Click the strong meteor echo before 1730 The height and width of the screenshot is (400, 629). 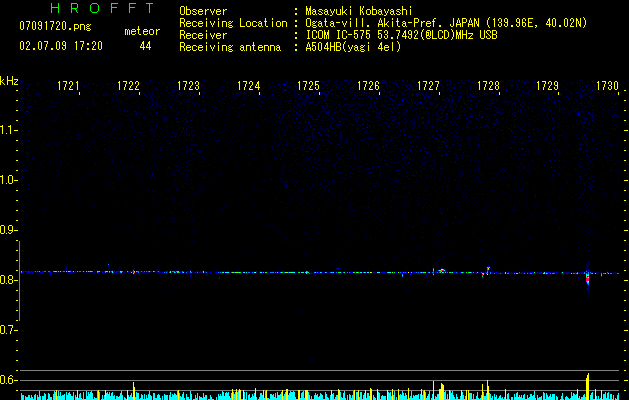pyautogui.click(x=588, y=278)
